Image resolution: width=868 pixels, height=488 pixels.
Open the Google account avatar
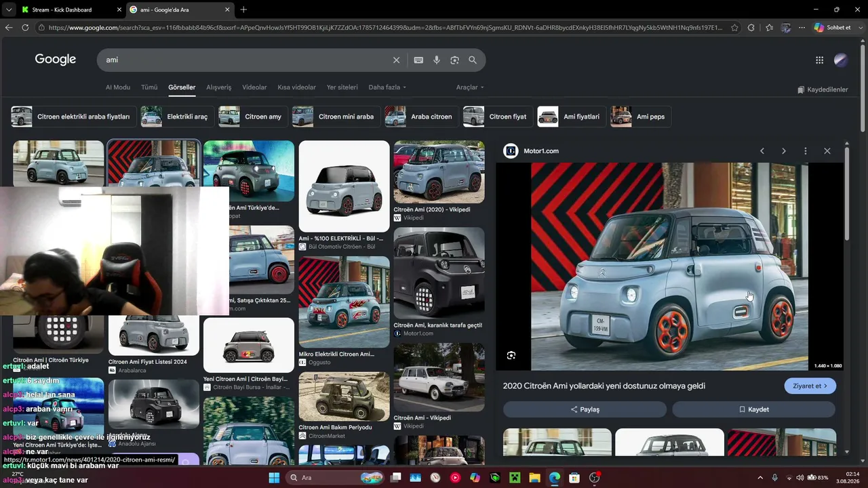pyautogui.click(x=841, y=60)
